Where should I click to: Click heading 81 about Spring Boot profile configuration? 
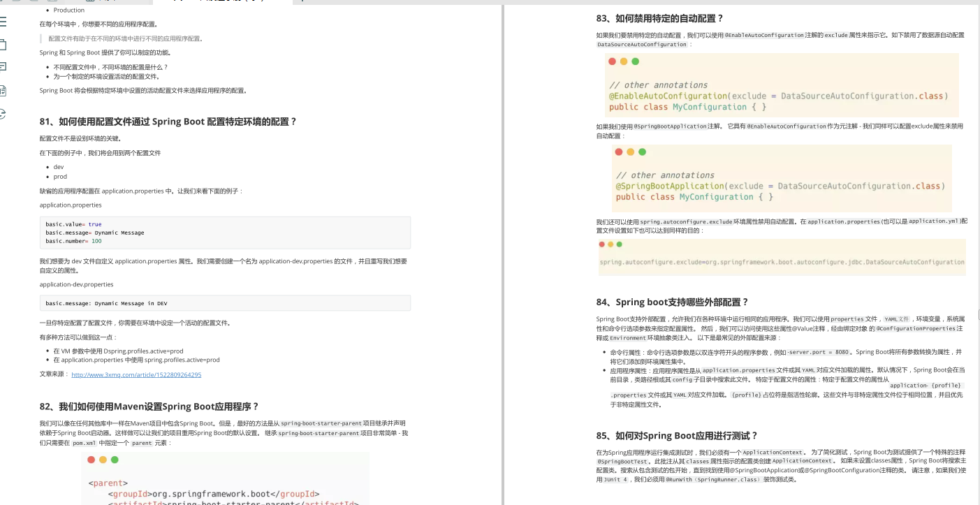[x=168, y=122]
